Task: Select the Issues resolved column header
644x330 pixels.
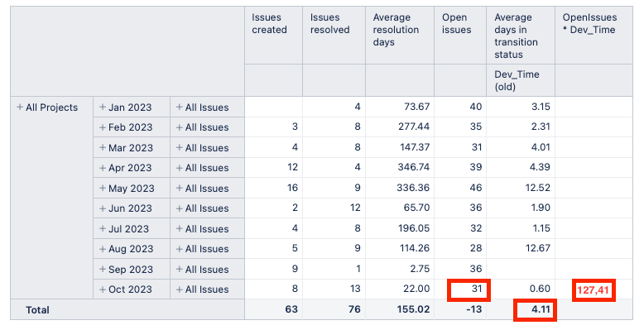Action: tap(334, 36)
